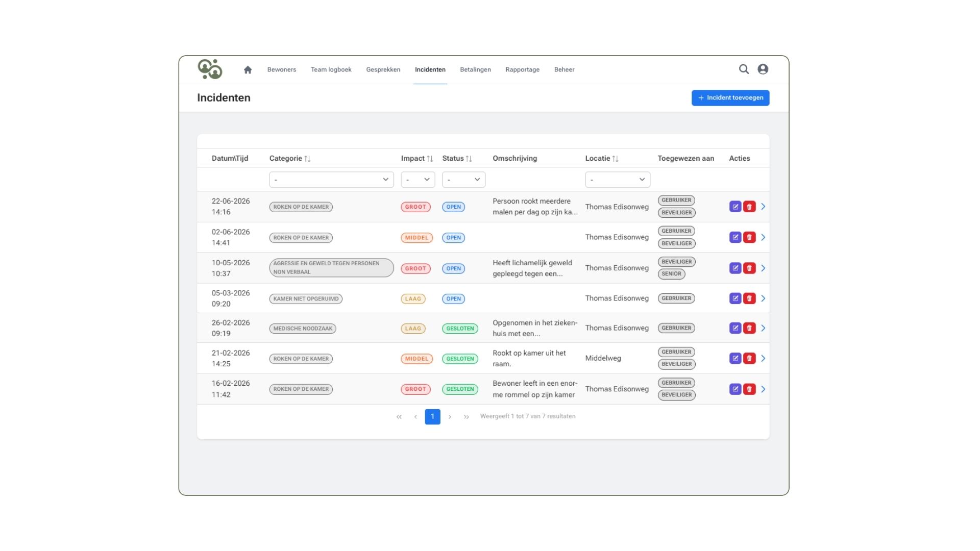The image size is (980, 551).
Task: Edit the Medische Noodzaak incident
Action: coord(735,328)
